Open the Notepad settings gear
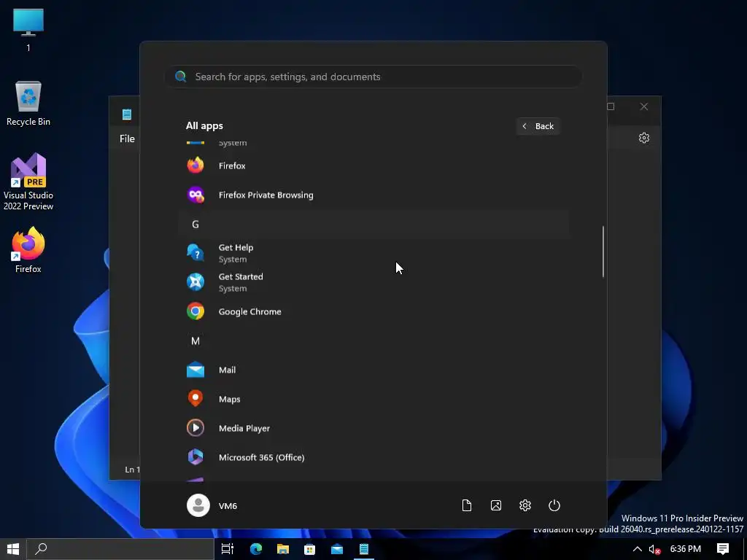The width and height of the screenshot is (747, 560). pos(644,138)
